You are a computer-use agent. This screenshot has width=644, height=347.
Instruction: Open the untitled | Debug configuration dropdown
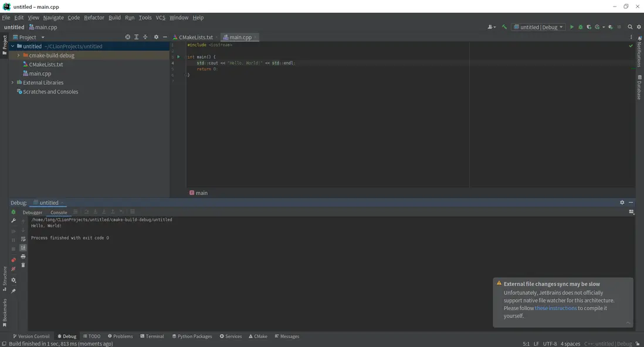pos(538,27)
